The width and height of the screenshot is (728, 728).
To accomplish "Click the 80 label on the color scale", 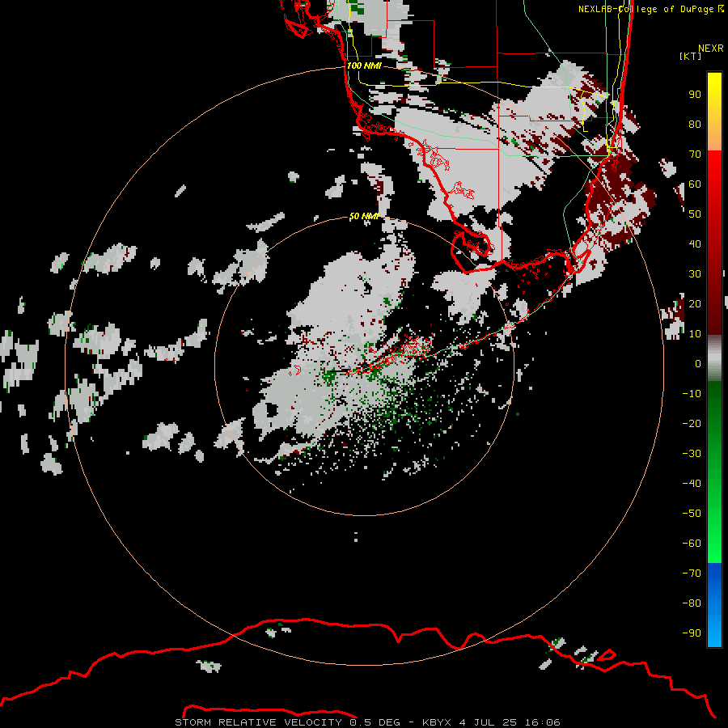I will tap(695, 124).
